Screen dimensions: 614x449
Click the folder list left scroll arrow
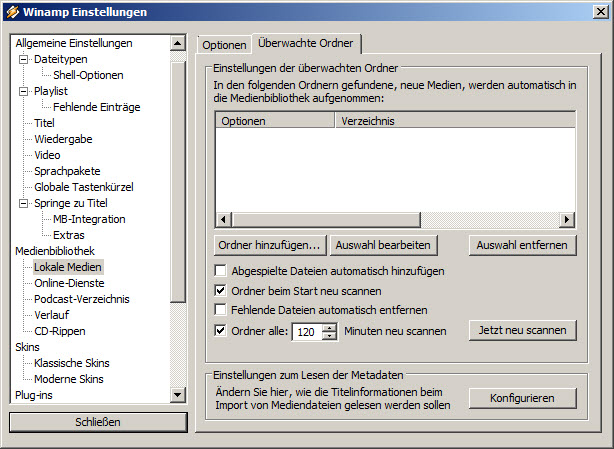click(x=224, y=220)
